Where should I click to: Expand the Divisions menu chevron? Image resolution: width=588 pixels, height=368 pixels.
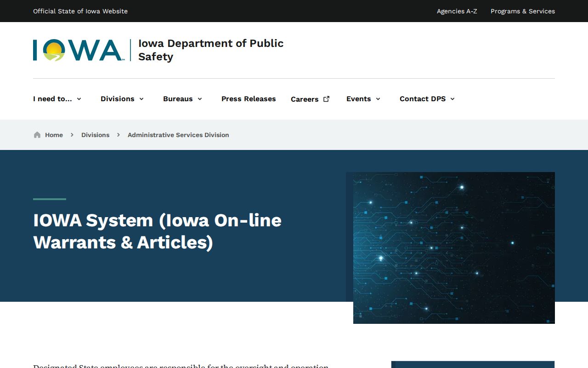141,99
